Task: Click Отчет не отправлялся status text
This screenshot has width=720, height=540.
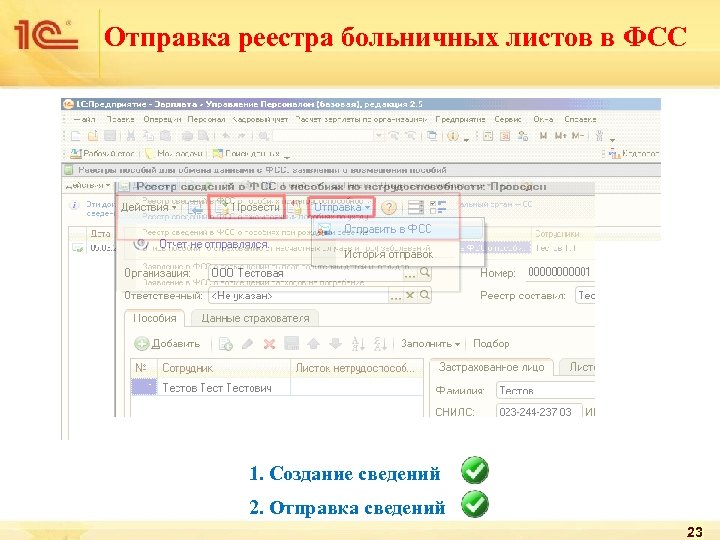Action: click(214, 244)
